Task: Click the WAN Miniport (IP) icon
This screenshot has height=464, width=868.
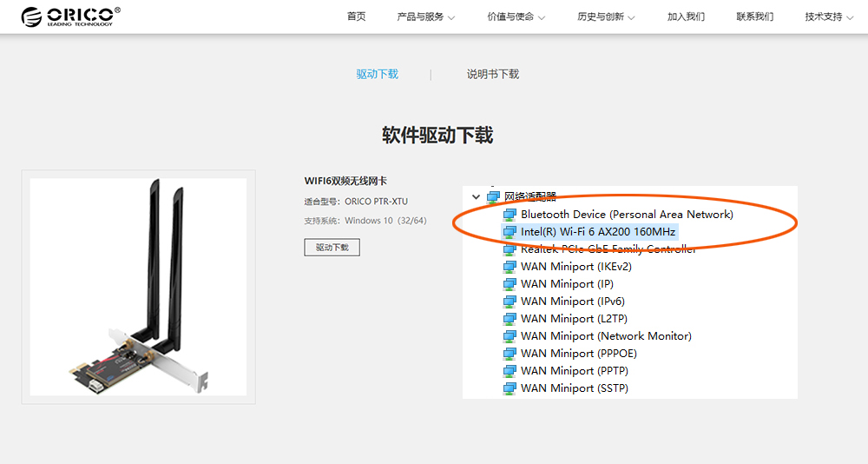Action: click(510, 284)
